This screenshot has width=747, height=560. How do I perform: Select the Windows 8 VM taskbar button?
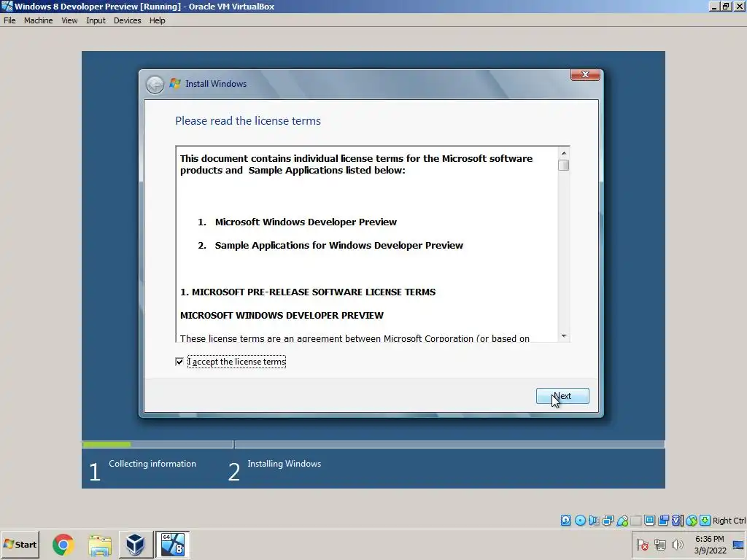tap(172, 544)
